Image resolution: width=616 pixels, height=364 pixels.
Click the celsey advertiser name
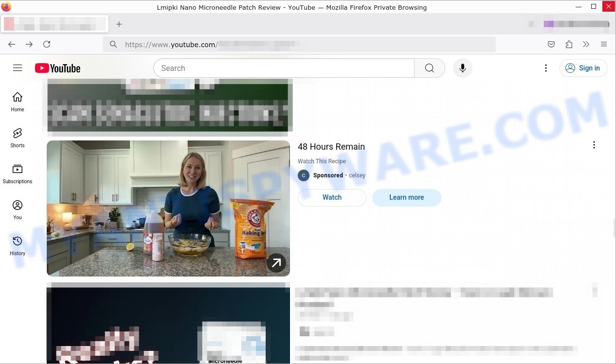coord(357,175)
